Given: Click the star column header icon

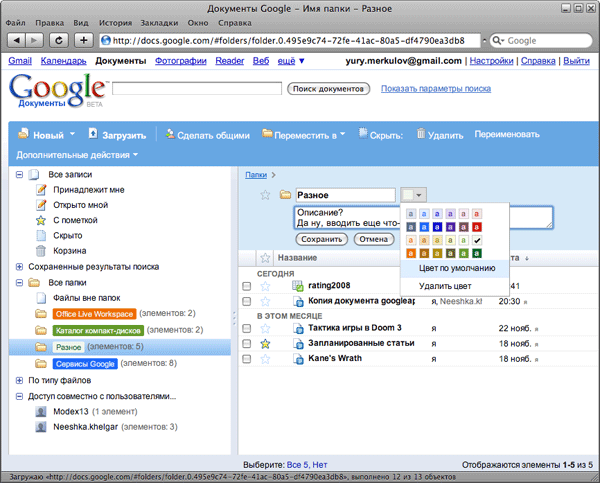Looking at the screenshot, I should click(x=265, y=258).
